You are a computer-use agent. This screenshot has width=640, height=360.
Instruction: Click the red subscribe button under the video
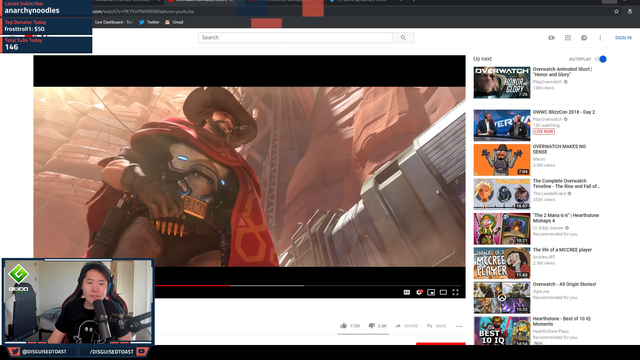[441, 344]
